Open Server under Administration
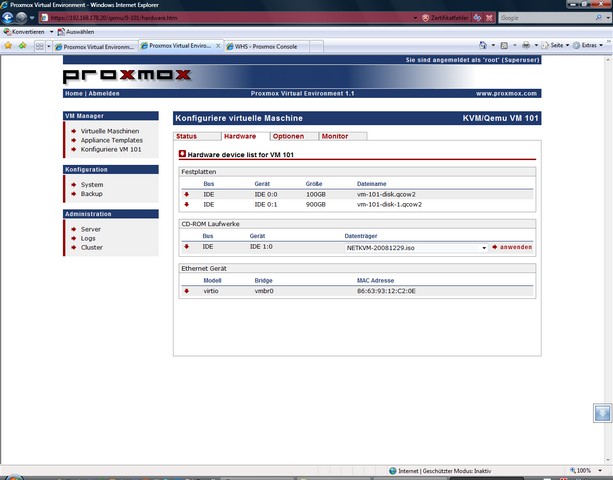Image resolution: width=613 pixels, height=480 pixels. (x=91, y=229)
